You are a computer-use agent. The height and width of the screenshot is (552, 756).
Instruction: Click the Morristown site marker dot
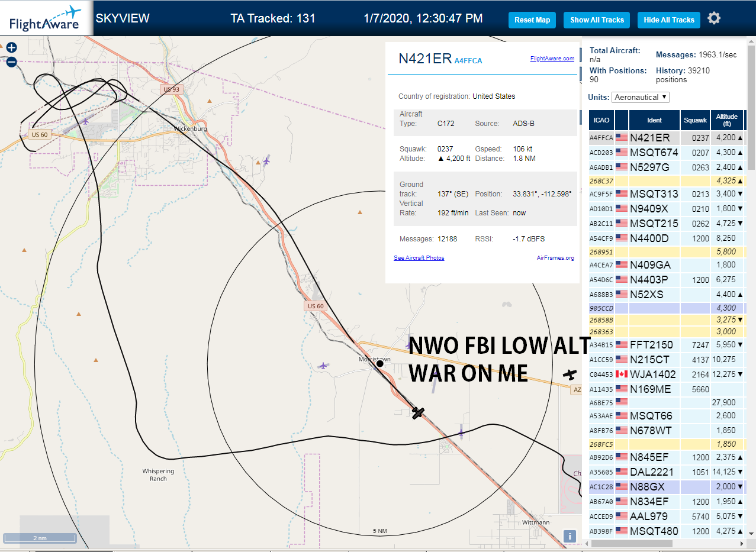coord(379,364)
